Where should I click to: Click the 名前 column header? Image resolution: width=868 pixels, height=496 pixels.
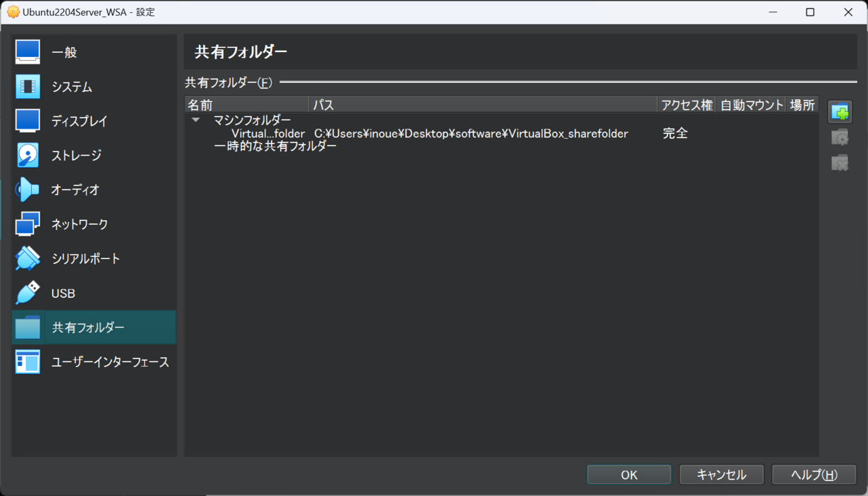[x=247, y=105]
